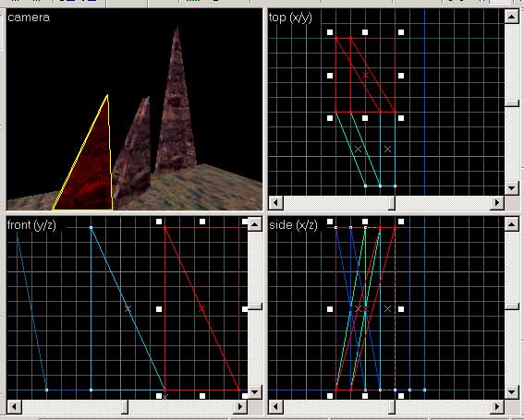This screenshot has width=524, height=420.
Task: Click right arrow of front view horizontal scrollbar
Action: pyautogui.click(x=240, y=407)
